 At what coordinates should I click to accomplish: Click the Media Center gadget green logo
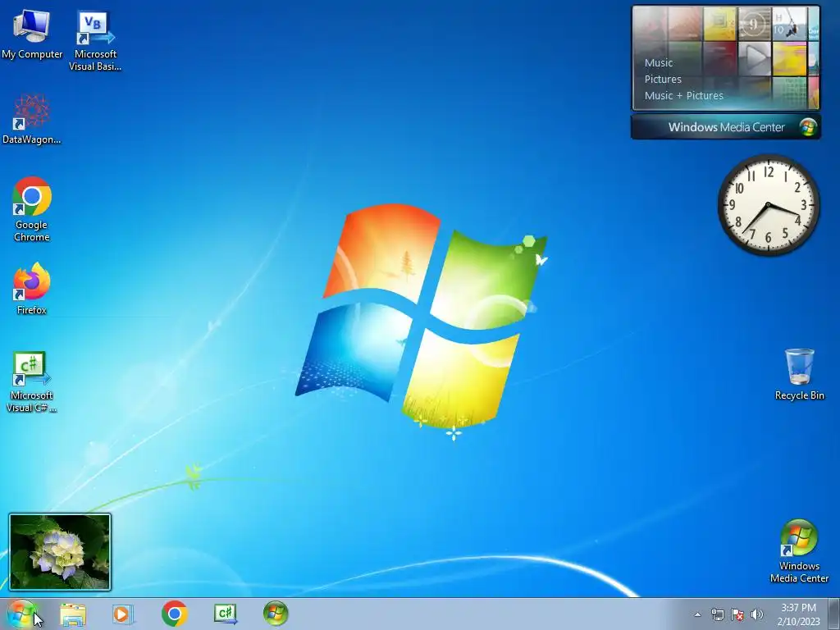click(808, 127)
